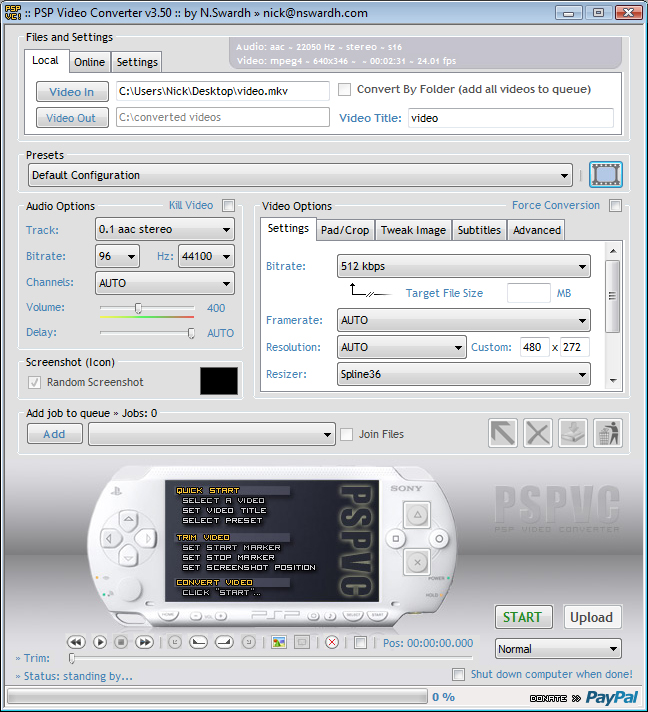Click the Video Out button
Image resolution: width=648 pixels, height=712 pixels.
(x=72, y=118)
